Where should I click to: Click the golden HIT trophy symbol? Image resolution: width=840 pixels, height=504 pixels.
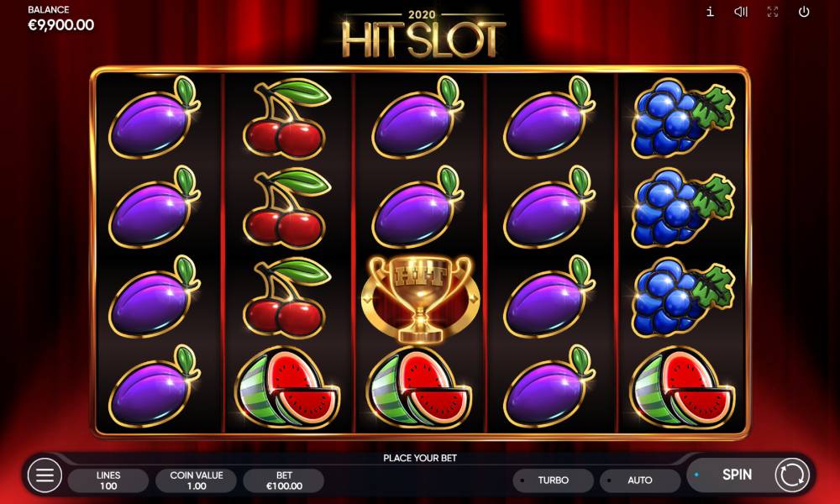pos(419,299)
